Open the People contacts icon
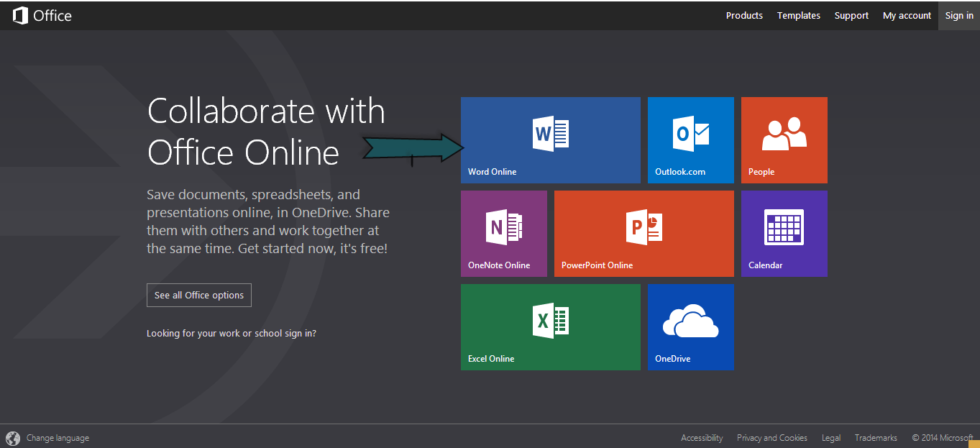Screen dimensions: 980x448 [x=784, y=134]
